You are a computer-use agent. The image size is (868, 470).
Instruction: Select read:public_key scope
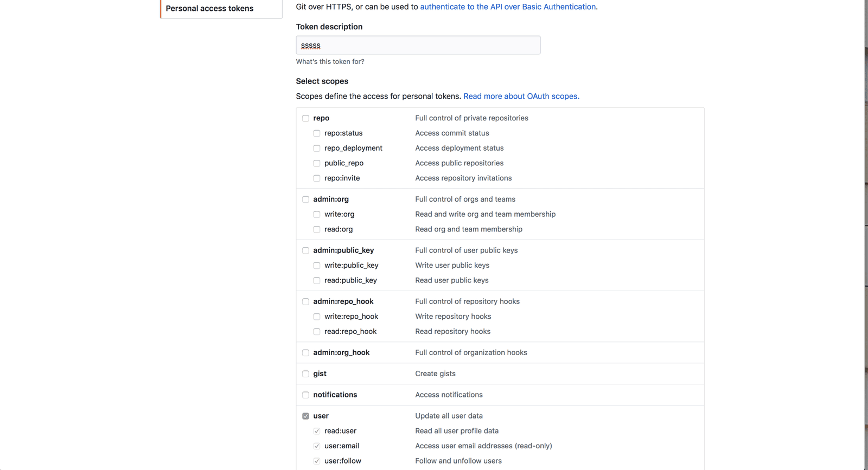coord(317,281)
